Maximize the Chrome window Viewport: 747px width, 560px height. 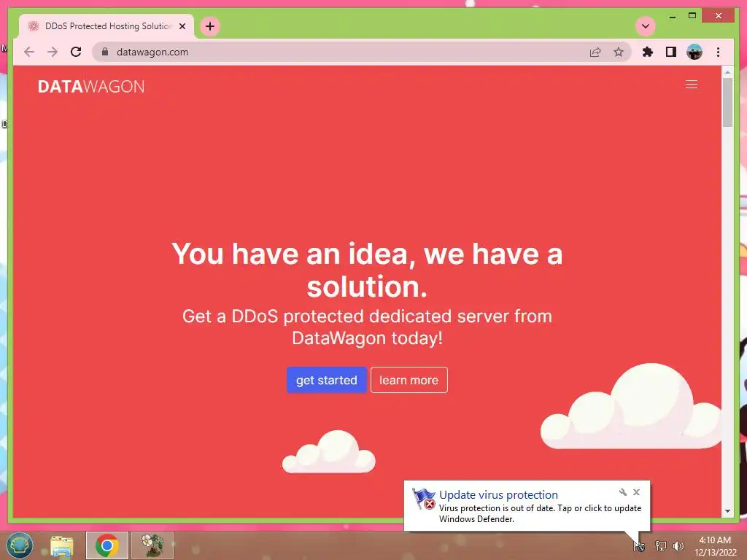pos(692,16)
